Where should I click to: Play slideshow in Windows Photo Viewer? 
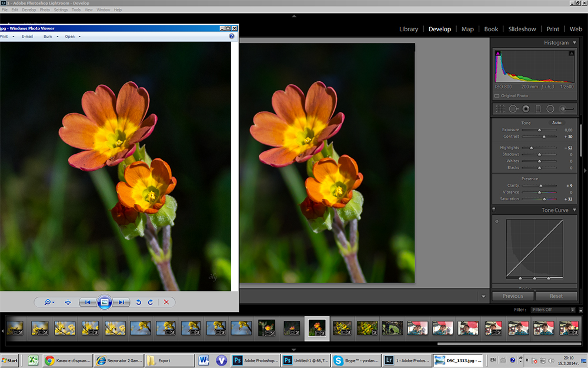pyautogui.click(x=104, y=302)
